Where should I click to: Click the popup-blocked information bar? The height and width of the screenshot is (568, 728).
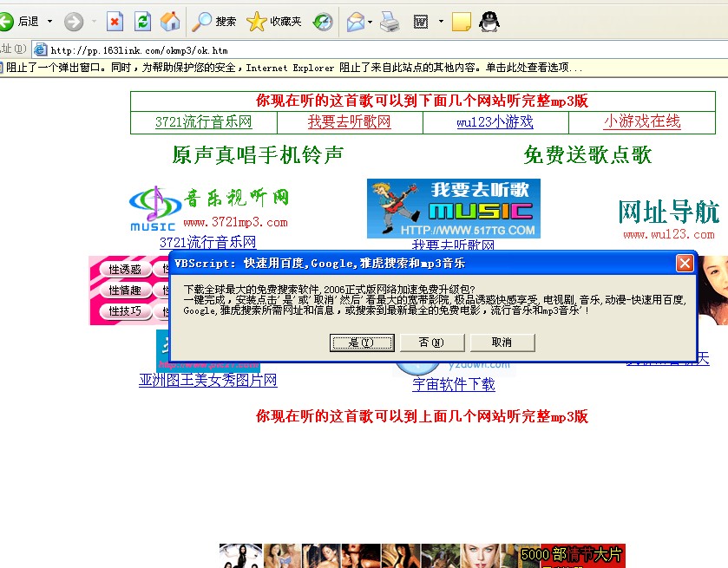tap(364, 68)
